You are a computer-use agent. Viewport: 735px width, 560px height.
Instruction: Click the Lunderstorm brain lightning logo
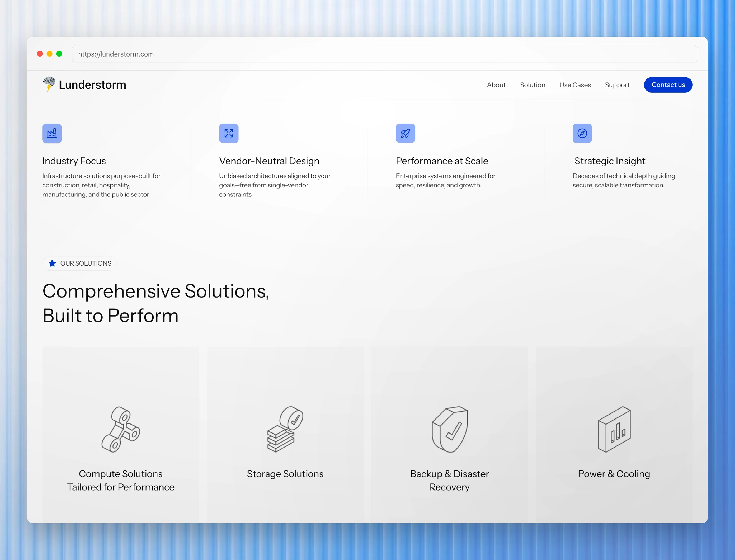pos(49,84)
